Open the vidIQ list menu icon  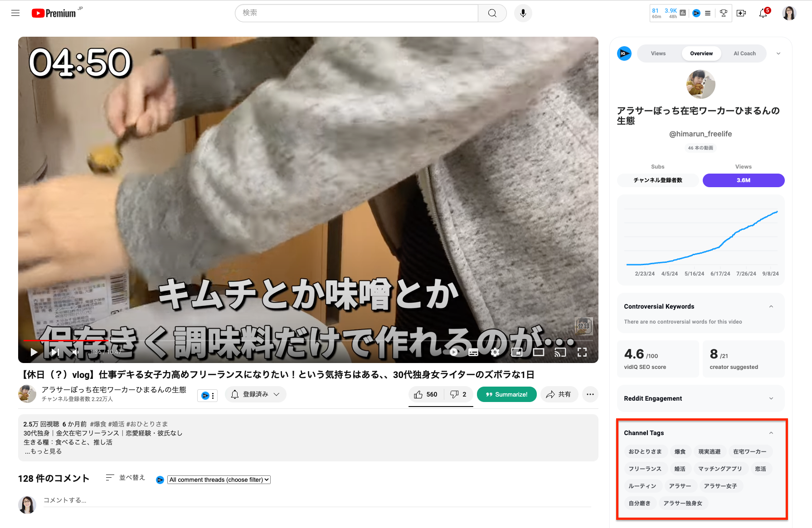click(708, 13)
